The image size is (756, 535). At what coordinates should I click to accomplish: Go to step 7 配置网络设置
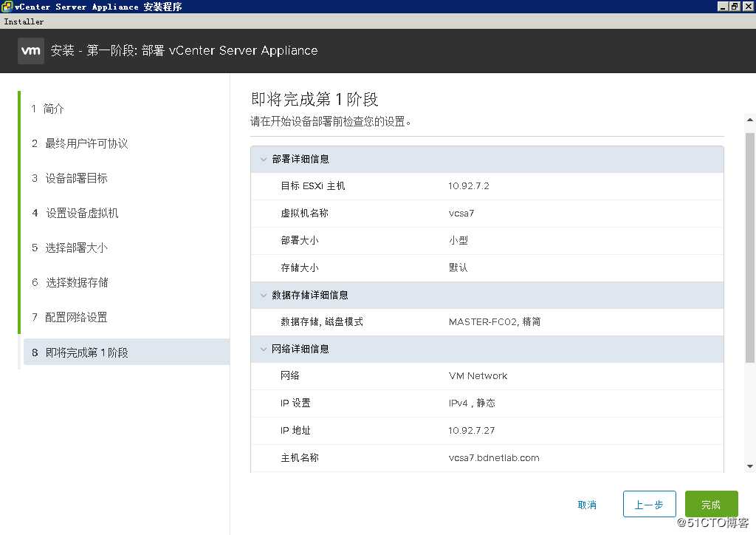[69, 318]
